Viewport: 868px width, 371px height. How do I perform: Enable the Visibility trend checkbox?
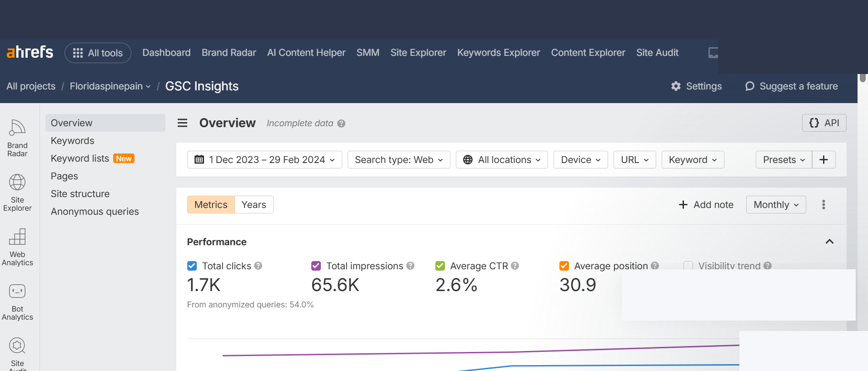coord(688,266)
